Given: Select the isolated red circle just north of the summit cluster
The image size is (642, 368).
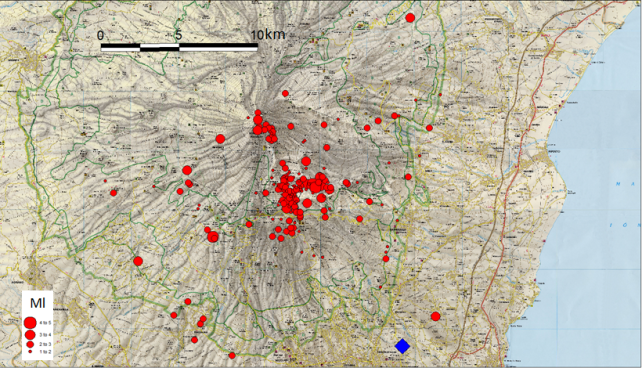Looking at the screenshot, I should coord(285,93).
